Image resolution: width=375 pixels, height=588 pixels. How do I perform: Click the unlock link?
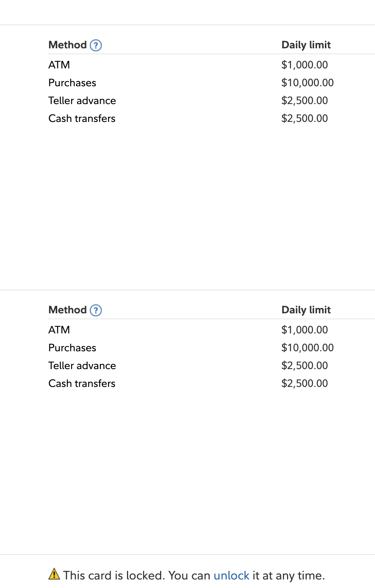pyautogui.click(x=231, y=576)
